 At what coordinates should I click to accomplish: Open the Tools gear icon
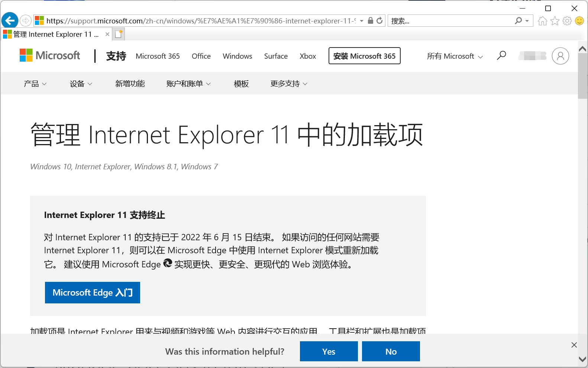pos(567,21)
